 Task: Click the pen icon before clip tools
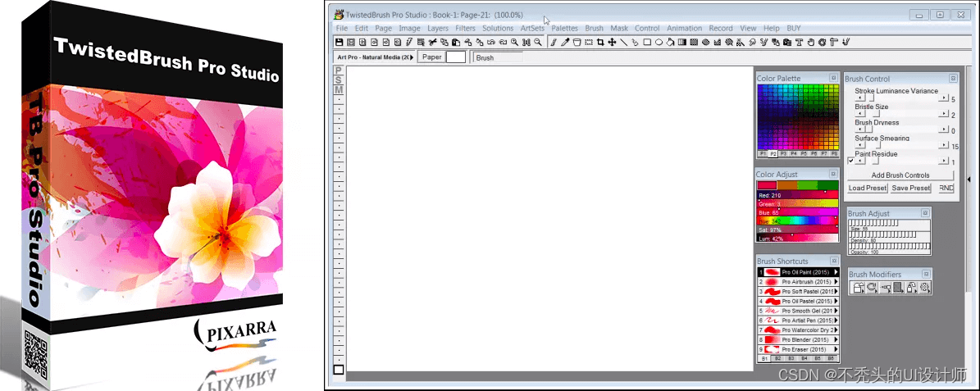click(408, 42)
